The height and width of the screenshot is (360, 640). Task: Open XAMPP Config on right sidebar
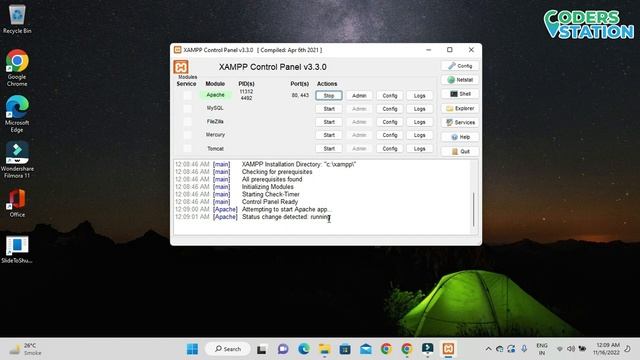460,66
